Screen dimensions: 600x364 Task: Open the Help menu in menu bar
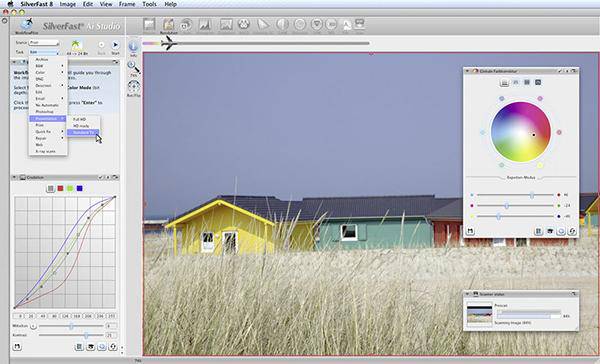pyautogui.click(x=170, y=4)
